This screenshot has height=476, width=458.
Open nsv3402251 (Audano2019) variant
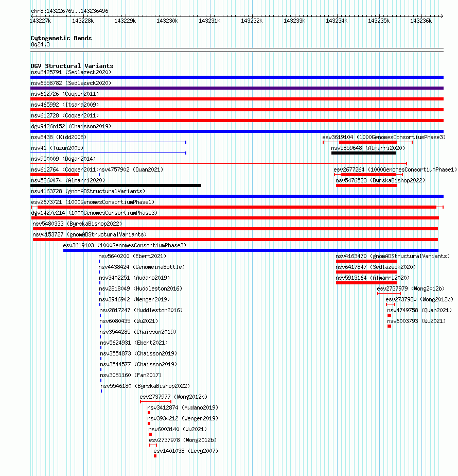[x=134, y=278]
